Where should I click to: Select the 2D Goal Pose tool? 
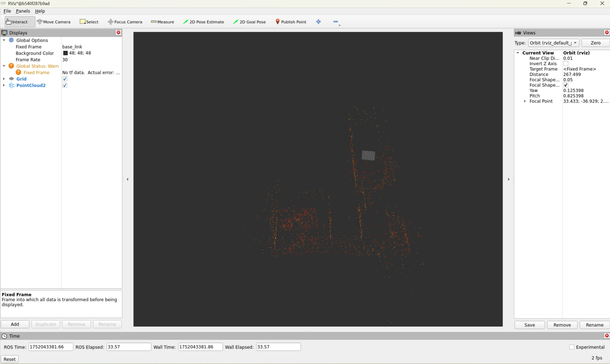pyautogui.click(x=250, y=22)
